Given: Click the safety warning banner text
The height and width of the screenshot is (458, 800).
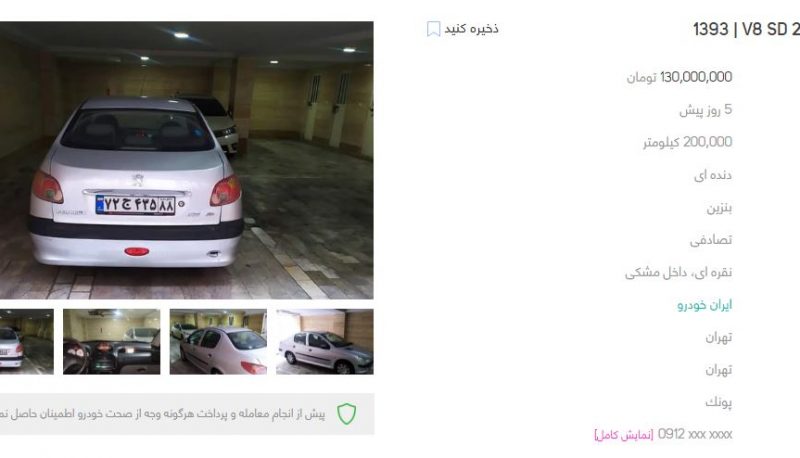Looking at the screenshot, I should (x=162, y=414).
